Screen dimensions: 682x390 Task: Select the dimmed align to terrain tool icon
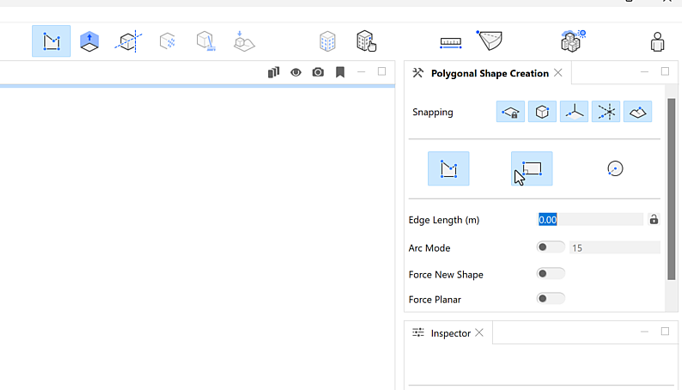(x=244, y=41)
